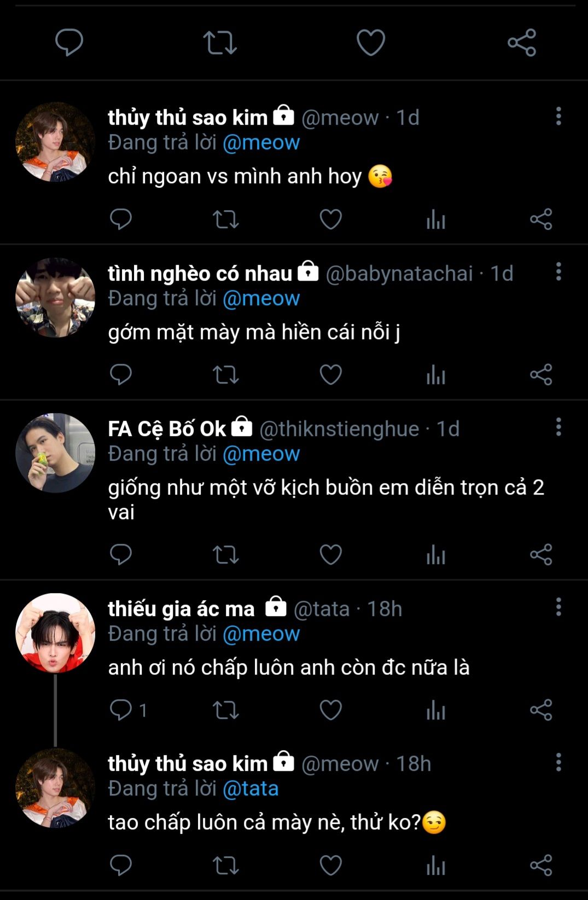Screen dimensions: 588x900
Task: Like the main tweet at top
Action: [x=371, y=43]
